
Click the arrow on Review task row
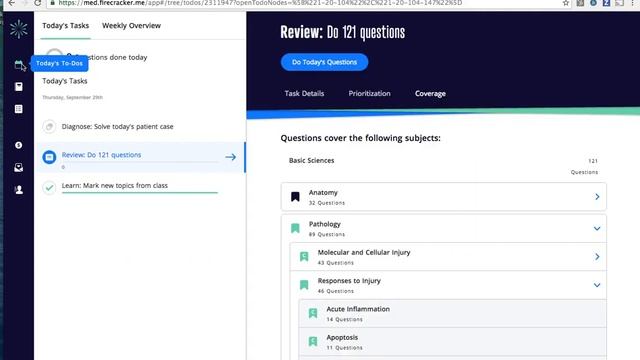tap(231, 157)
